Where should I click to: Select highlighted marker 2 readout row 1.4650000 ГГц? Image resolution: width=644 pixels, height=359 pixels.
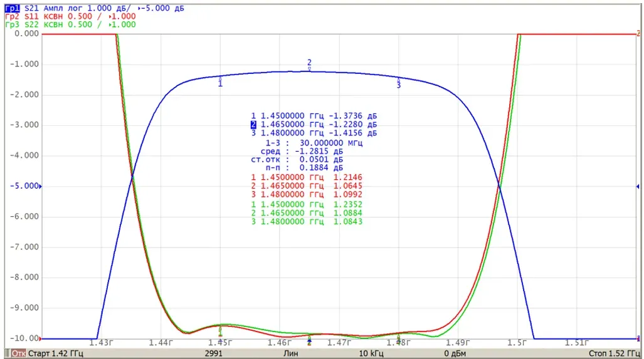[x=314, y=125]
